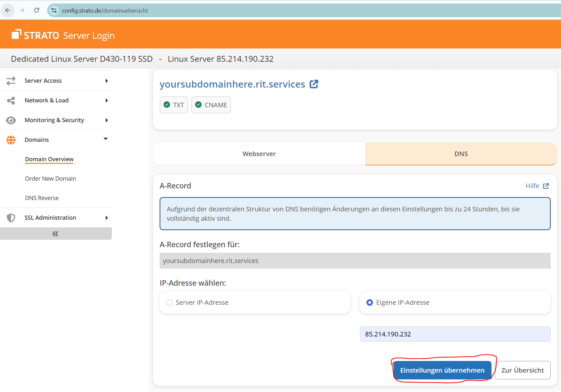Click the STRATO logo
The width and height of the screenshot is (561, 392).
35,35
